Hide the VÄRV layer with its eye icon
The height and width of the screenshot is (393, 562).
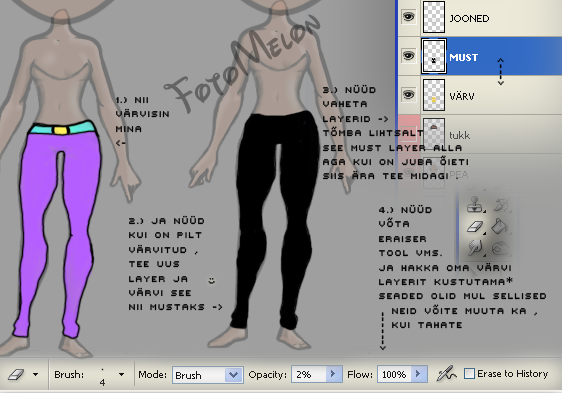point(408,95)
